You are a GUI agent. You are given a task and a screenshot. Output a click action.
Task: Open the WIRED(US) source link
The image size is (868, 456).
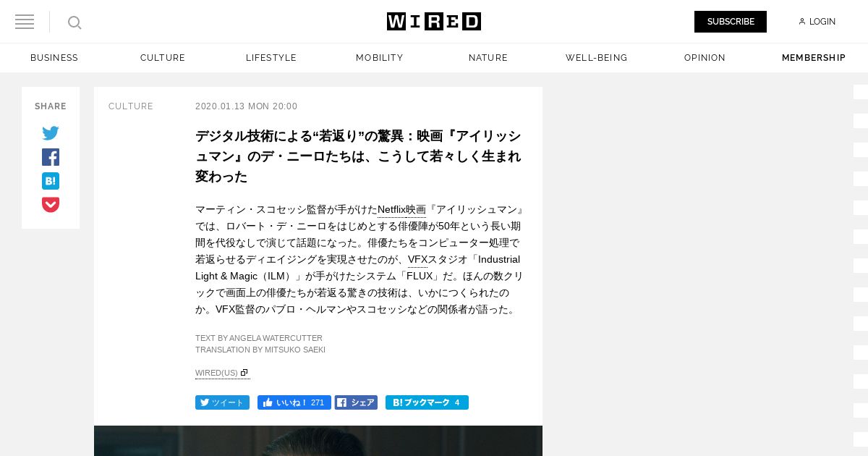[222, 373]
